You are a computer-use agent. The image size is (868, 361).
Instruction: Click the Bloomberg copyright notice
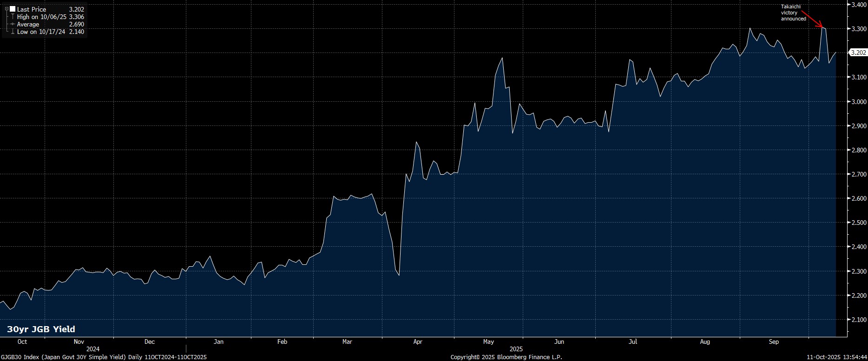point(506,357)
